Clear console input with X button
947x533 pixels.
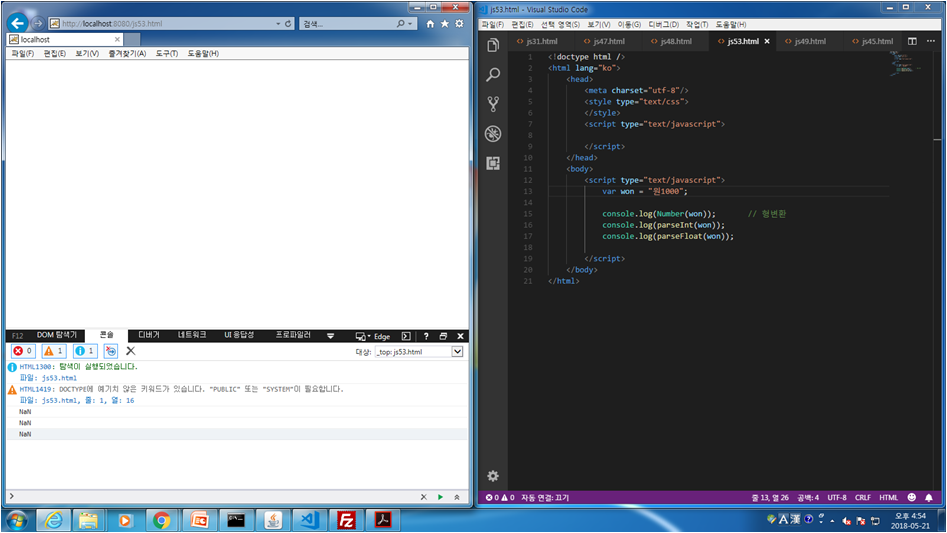coord(423,497)
